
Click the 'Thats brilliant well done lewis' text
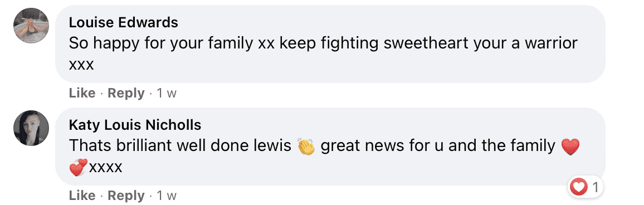(x=180, y=146)
